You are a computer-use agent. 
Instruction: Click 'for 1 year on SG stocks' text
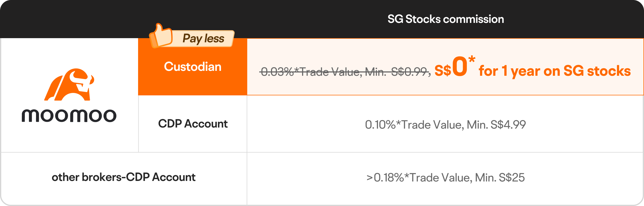pyautogui.click(x=554, y=71)
